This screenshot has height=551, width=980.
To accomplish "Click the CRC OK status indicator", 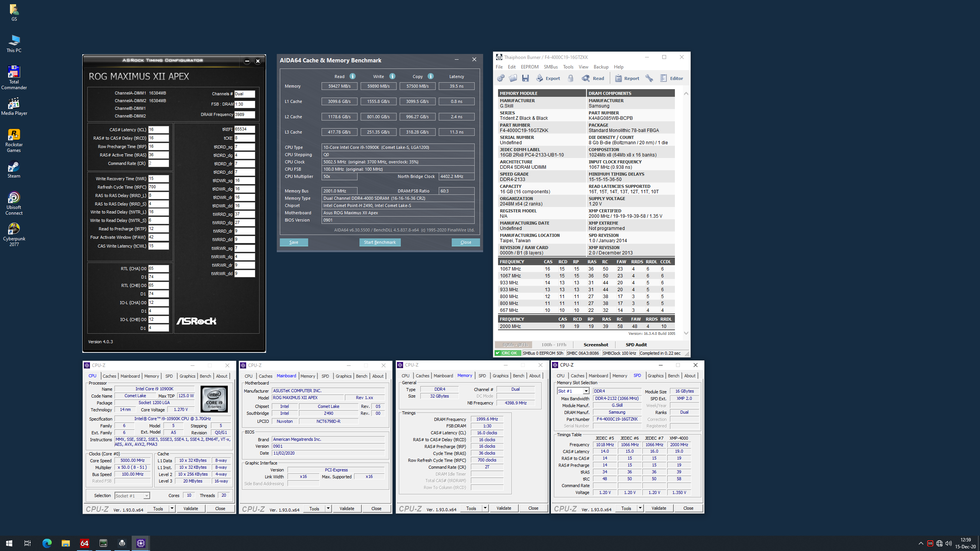I will point(508,353).
